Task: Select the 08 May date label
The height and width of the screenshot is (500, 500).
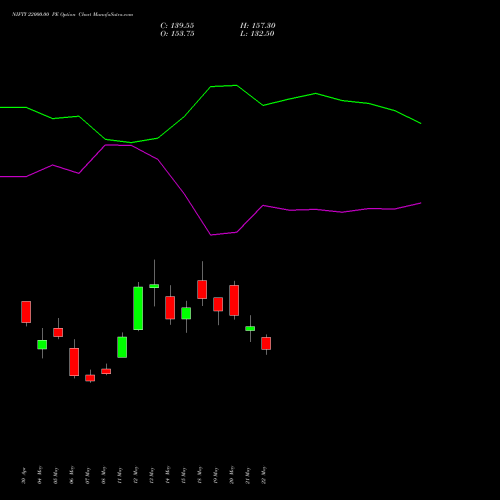Action: 104,475
